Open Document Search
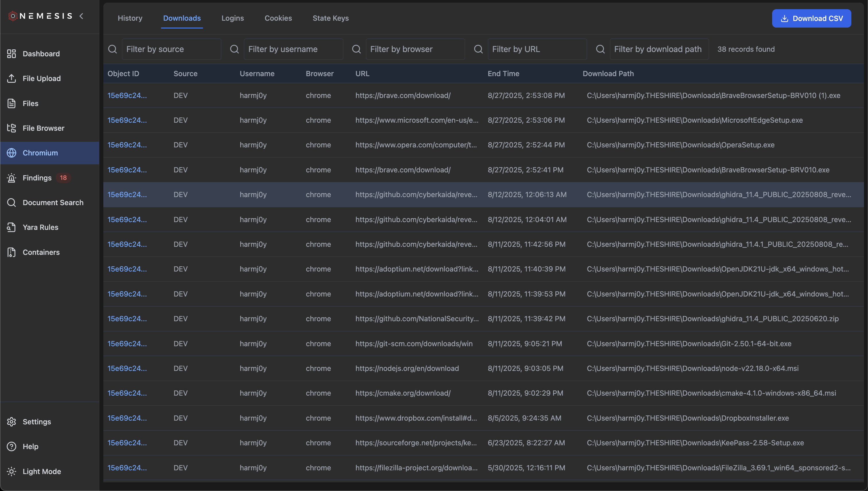The height and width of the screenshot is (491, 868). [53, 203]
